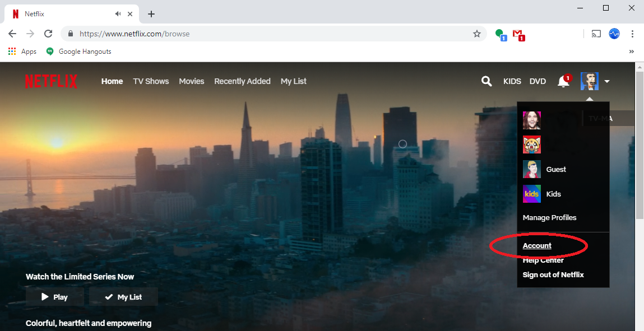This screenshot has height=331, width=644.
Task: Add featured title to My List
Action: click(124, 297)
